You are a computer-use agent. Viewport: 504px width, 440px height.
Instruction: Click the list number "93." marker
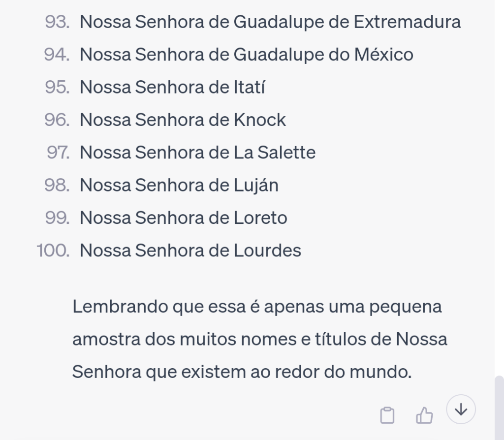pos(57,22)
